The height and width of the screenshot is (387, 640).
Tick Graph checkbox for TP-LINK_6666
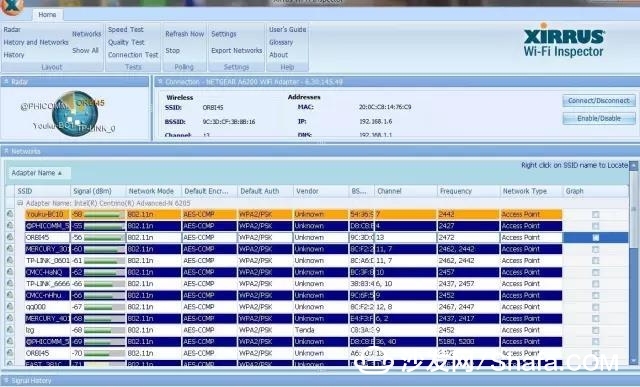pos(596,284)
